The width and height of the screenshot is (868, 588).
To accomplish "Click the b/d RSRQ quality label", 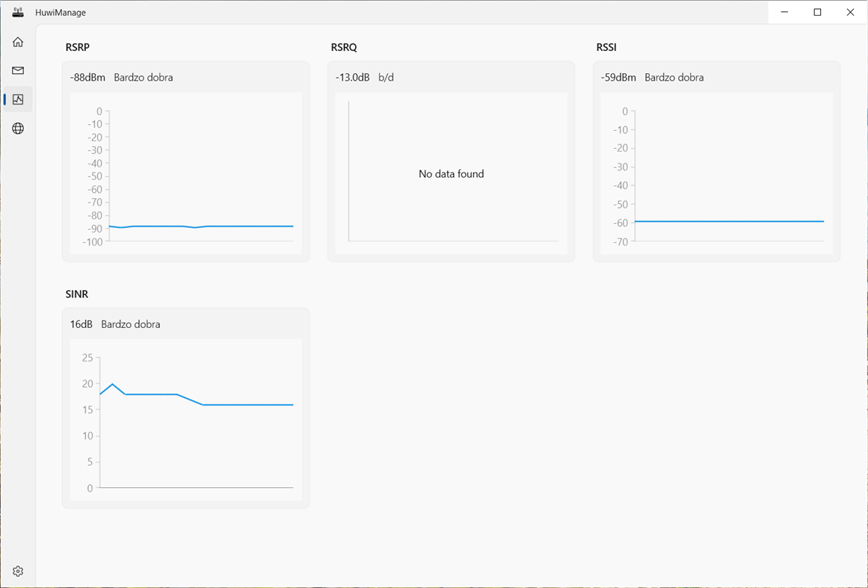I will 387,78.
